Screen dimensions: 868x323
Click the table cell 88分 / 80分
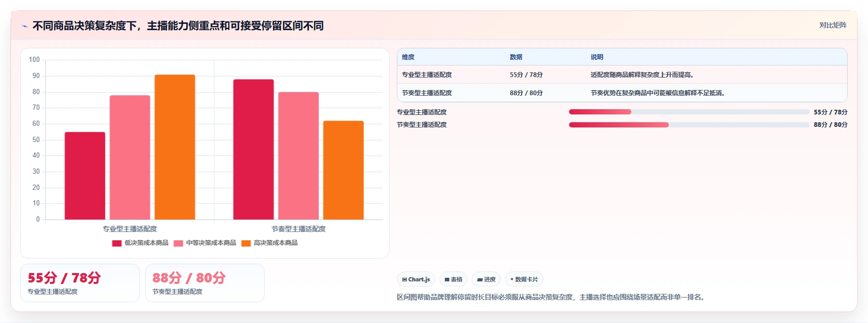point(526,93)
